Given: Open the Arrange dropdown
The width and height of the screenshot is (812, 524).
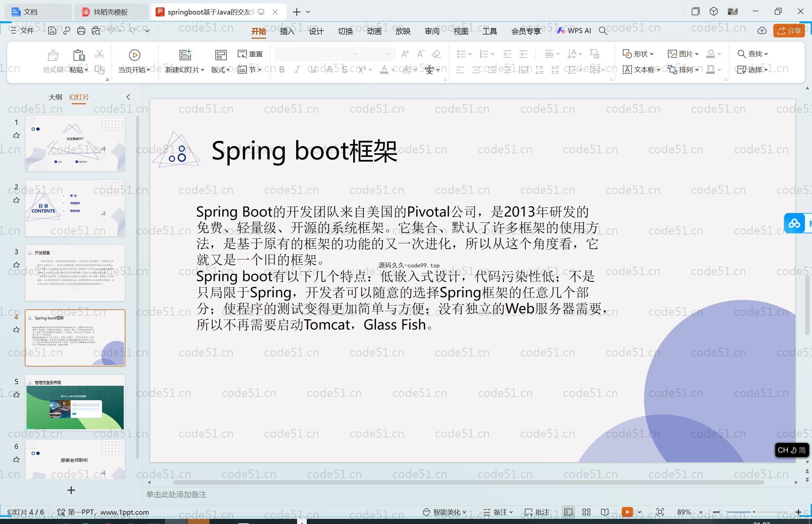Looking at the screenshot, I should coord(683,70).
